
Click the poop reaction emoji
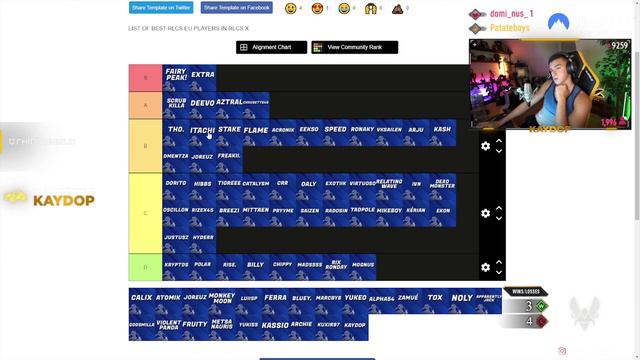click(398, 8)
